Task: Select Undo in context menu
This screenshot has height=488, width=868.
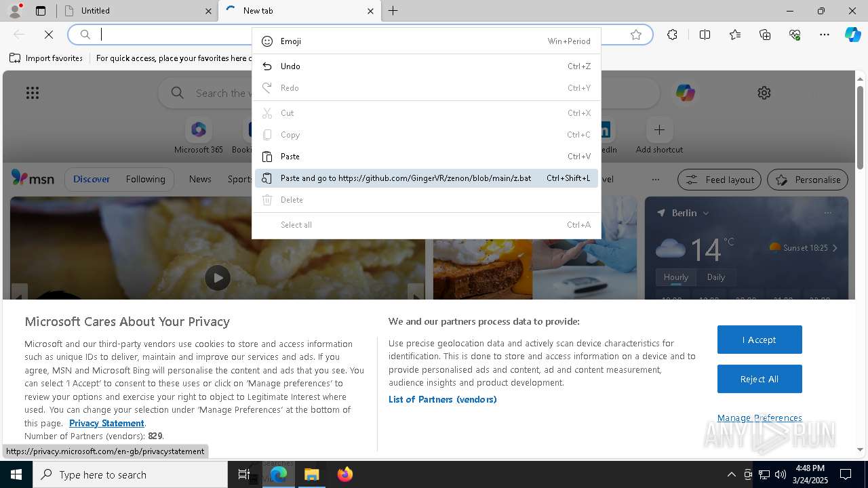Action: (427, 66)
